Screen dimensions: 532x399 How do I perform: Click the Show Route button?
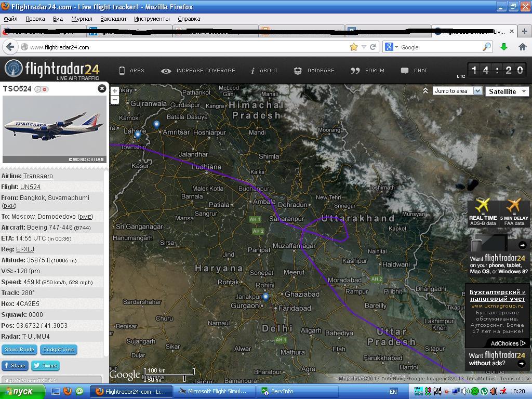pyautogui.click(x=19, y=350)
